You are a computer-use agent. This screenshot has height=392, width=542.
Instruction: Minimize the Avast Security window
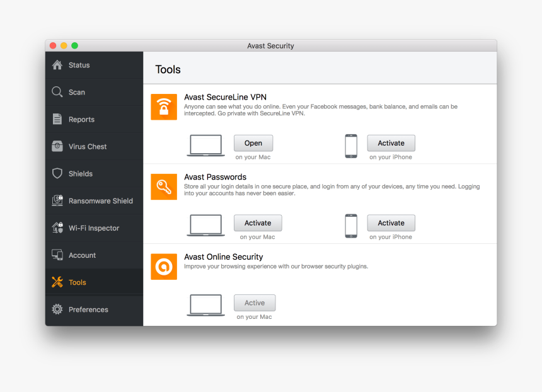pos(64,45)
